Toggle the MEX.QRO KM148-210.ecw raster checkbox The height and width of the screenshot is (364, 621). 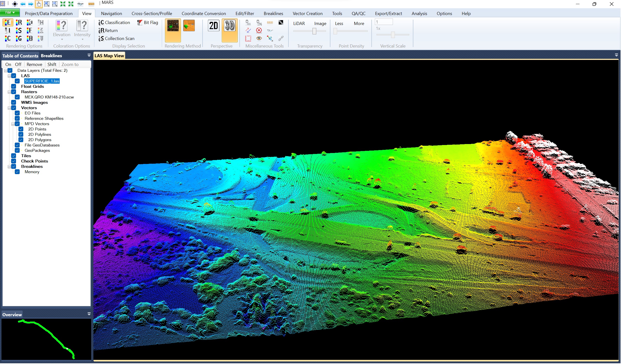pos(17,97)
